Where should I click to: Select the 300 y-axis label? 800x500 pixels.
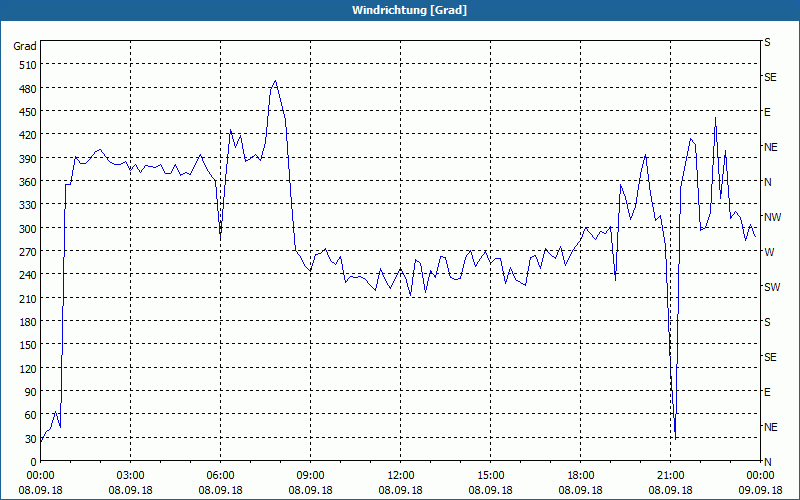(x=28, y=229)
